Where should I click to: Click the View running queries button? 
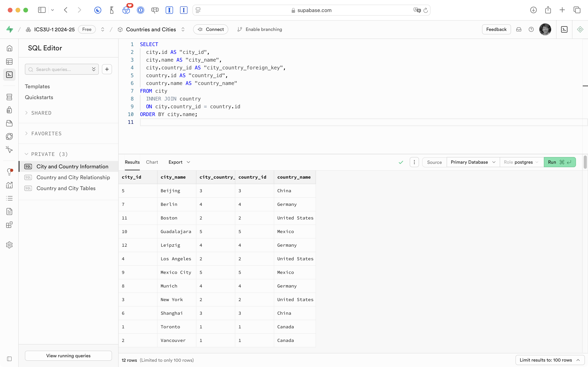coord(68,356)
